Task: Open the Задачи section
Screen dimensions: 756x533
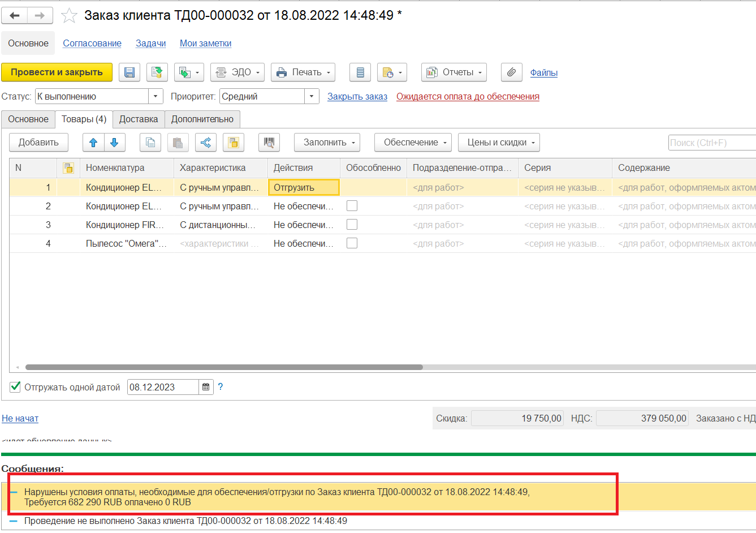Action: 151,44
